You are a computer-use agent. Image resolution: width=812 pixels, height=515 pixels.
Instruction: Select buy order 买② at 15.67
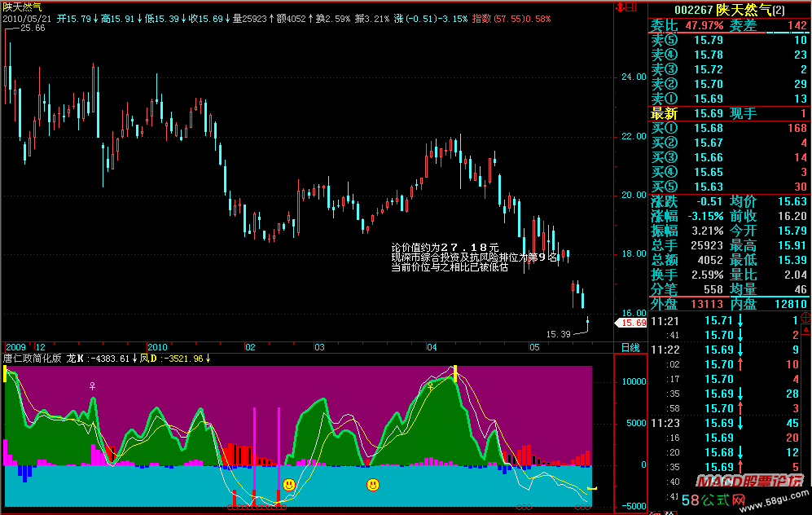pyautogui.click(x=729, y=143)
